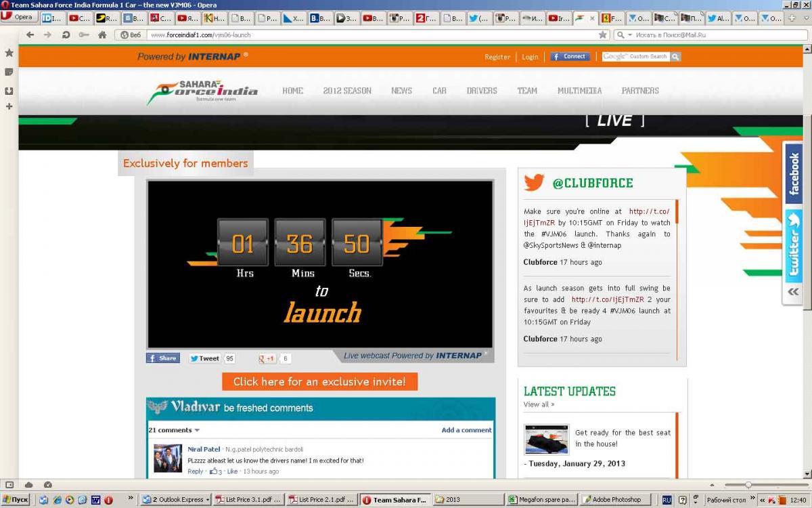Open the bookmarks star panel in the sidebar
Viewport: 812px width, 508px height.
pos(9,53)
